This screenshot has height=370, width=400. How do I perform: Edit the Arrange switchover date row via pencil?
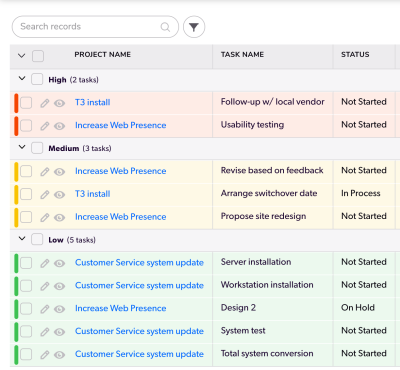[45, 195]
